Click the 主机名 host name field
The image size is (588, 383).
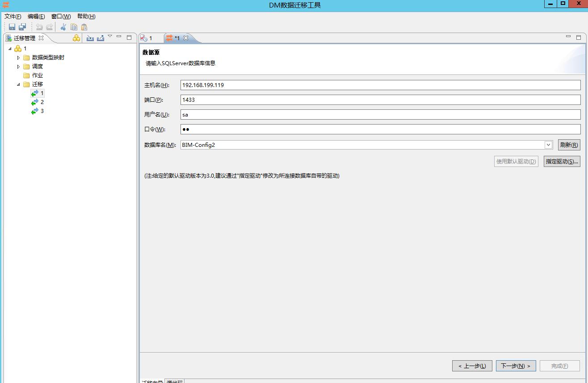(381, 85)
